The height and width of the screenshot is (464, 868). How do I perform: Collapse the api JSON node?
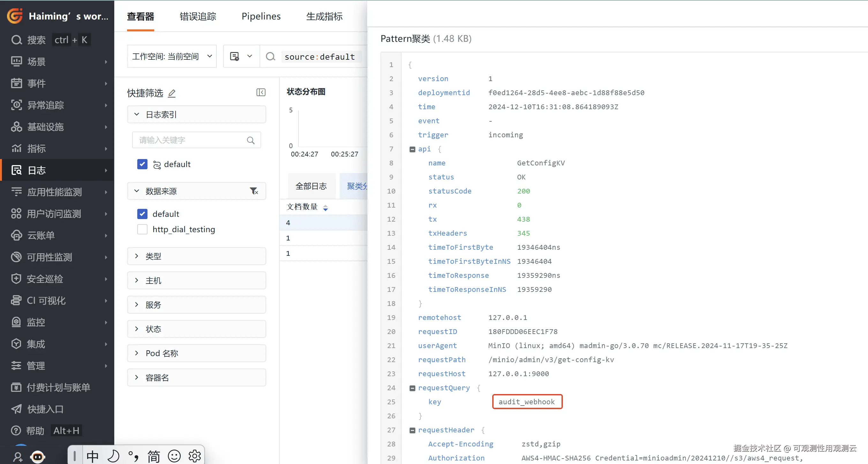pos(412,149)
